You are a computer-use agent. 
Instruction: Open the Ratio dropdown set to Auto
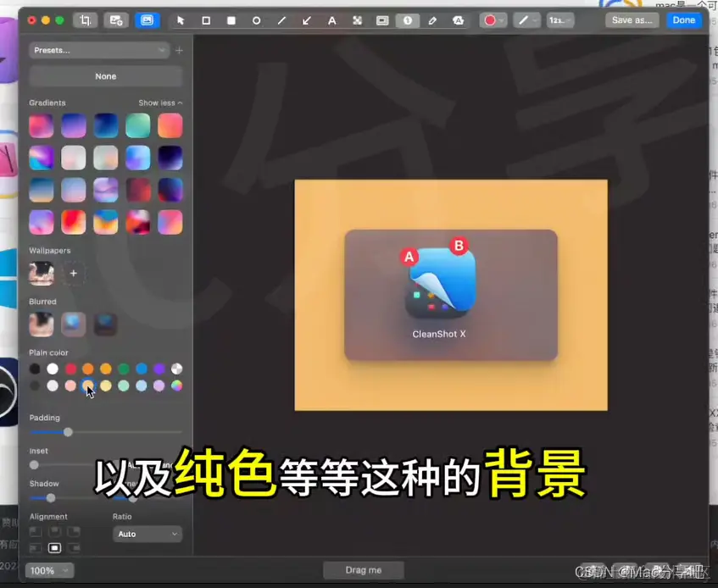tap(147, 534)
